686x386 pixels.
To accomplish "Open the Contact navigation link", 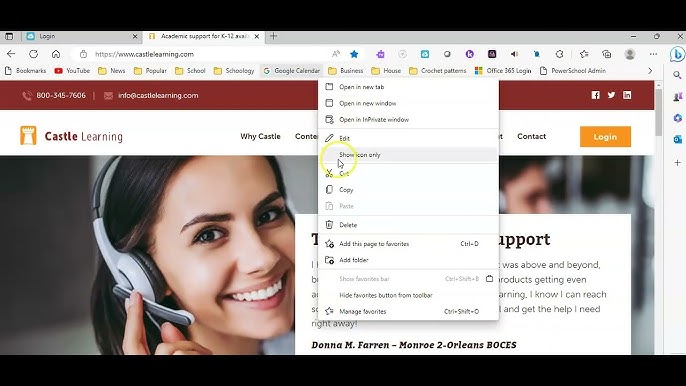I will pos(532,137).
